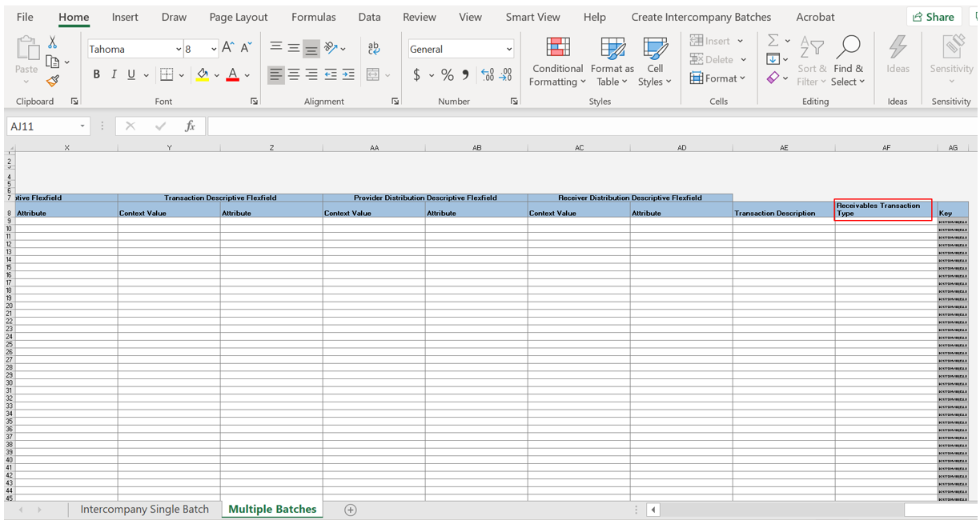Decrease font size with smaller A

click(x=246, y=49)
